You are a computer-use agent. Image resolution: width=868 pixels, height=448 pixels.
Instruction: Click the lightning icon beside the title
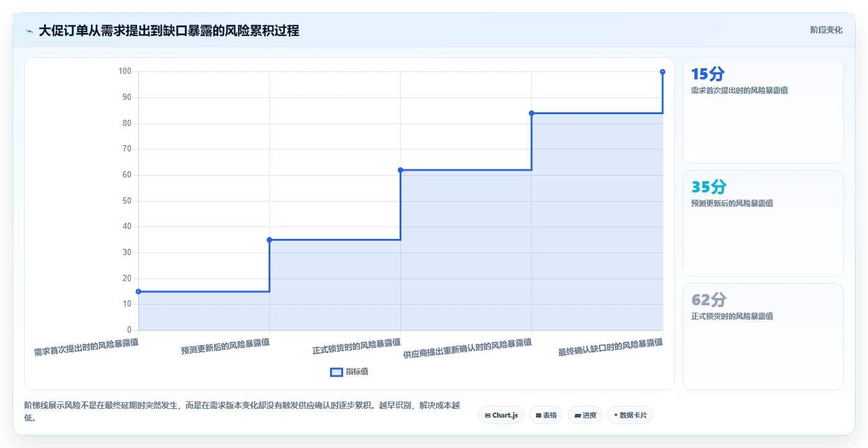coord(29,31)
